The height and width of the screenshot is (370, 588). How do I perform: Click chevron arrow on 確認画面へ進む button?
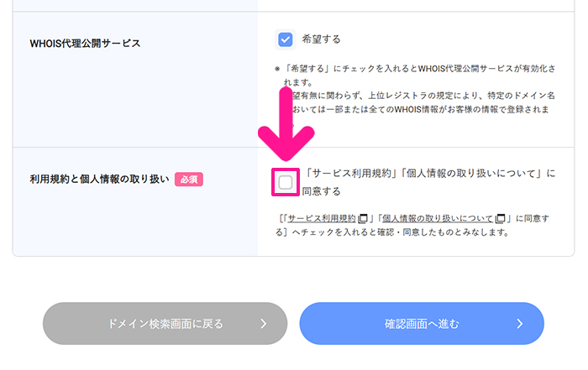520,324
